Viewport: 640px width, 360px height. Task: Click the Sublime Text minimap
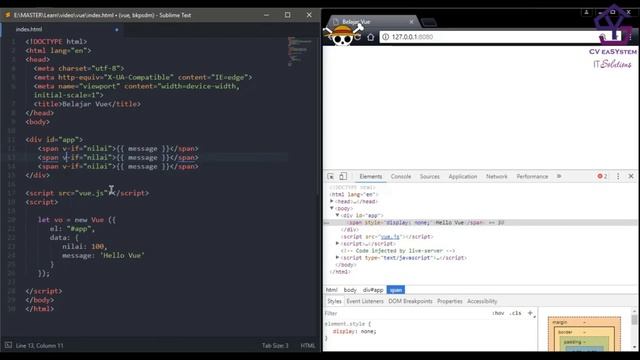coord(301,51)
